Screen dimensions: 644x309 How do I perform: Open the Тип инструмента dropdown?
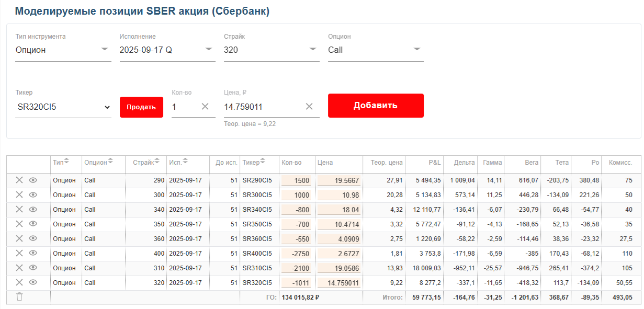[x=63, y=50]
